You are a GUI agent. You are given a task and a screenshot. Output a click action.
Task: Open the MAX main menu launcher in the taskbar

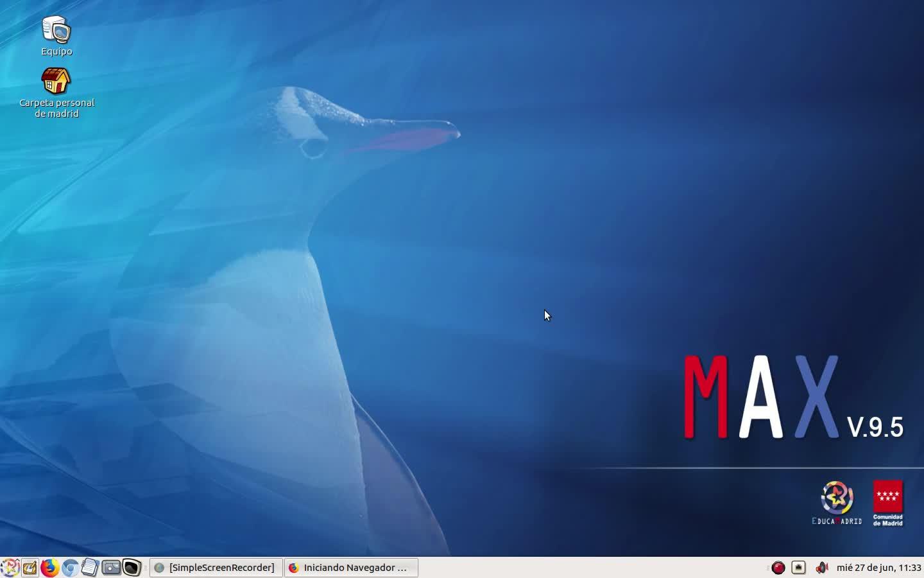point(10,568)
